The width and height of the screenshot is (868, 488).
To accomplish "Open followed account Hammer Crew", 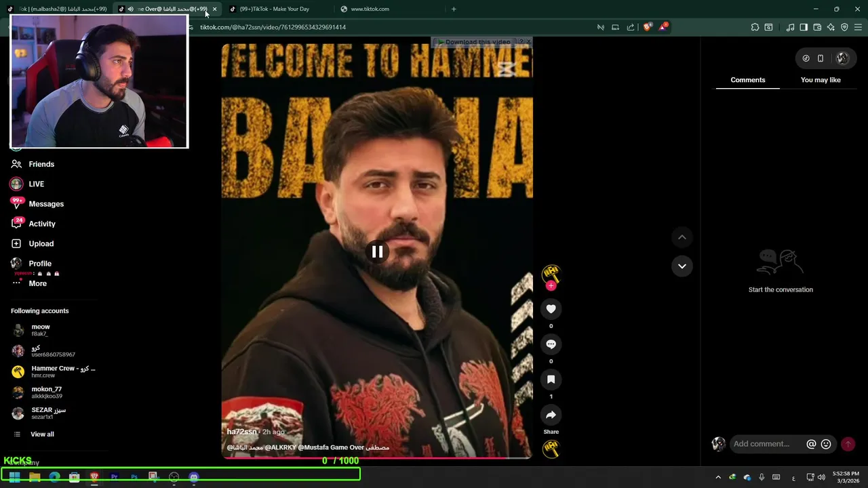I will pyautogui.click(x=54, y=371).
